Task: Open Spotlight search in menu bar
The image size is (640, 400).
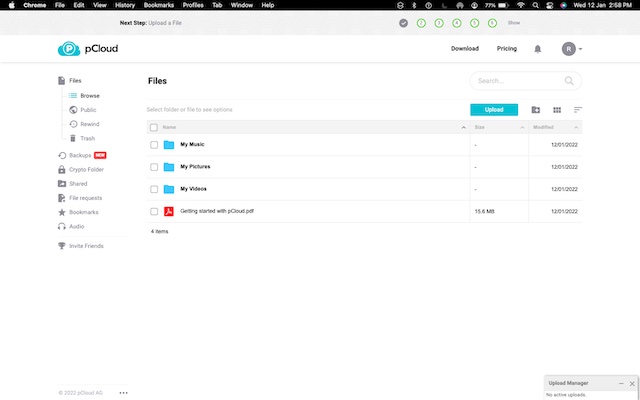Action: point(536,5)
